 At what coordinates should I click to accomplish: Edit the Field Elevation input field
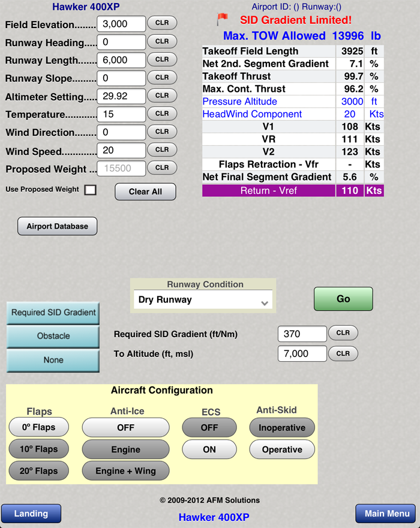click(121, 24)
